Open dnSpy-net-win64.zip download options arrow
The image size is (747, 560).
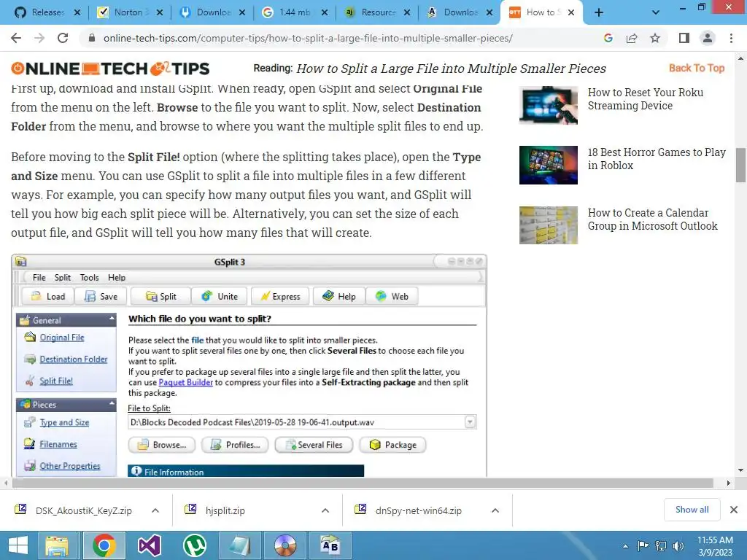click(495, 510)
